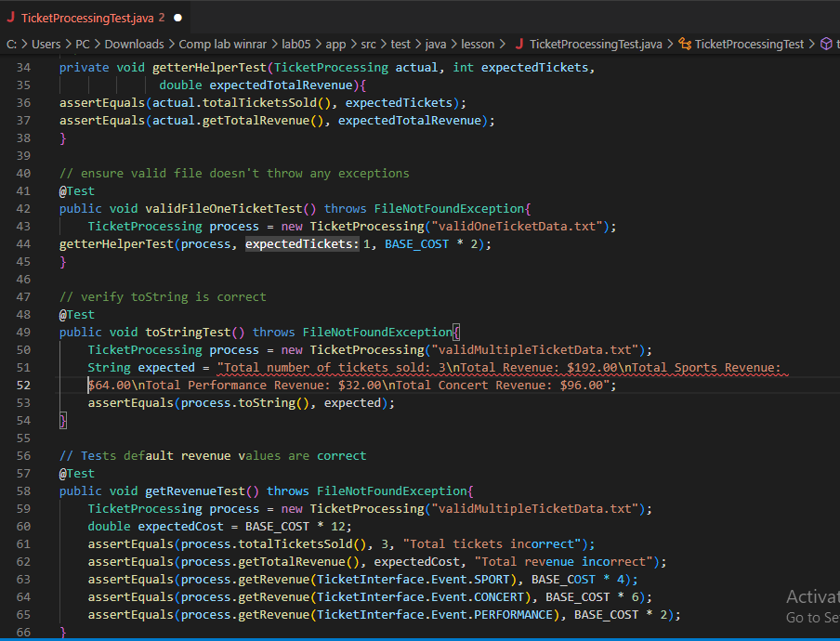This screenshot has height=641, width=840.
Task: Open the test breadcrumb folder
Action: click(x=400, y=45)
